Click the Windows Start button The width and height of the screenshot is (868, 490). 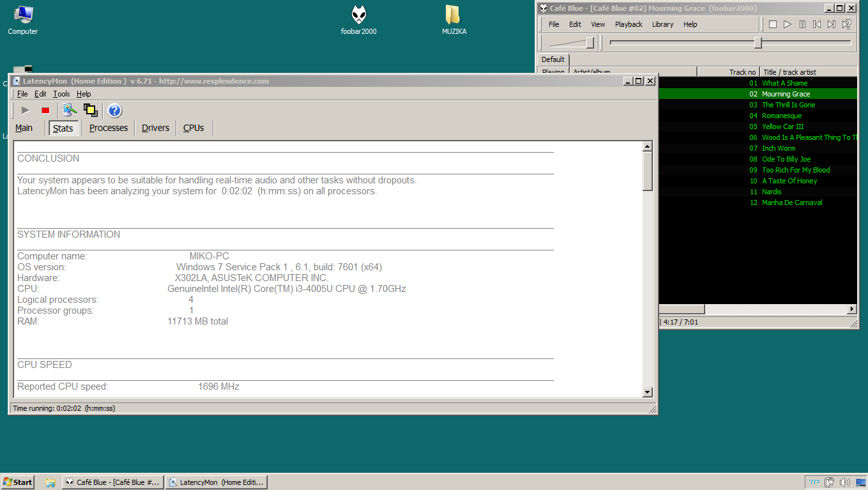tap(18, 482)
